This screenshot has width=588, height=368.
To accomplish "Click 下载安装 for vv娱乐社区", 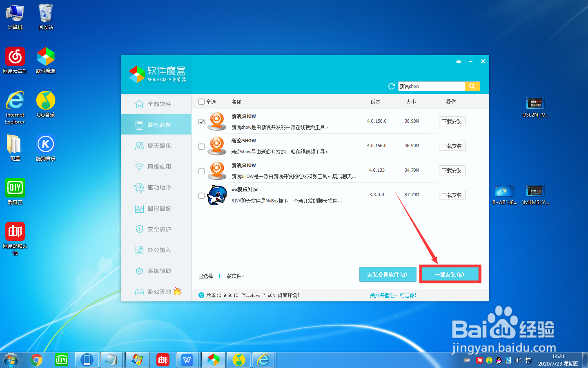I will 452,195.
